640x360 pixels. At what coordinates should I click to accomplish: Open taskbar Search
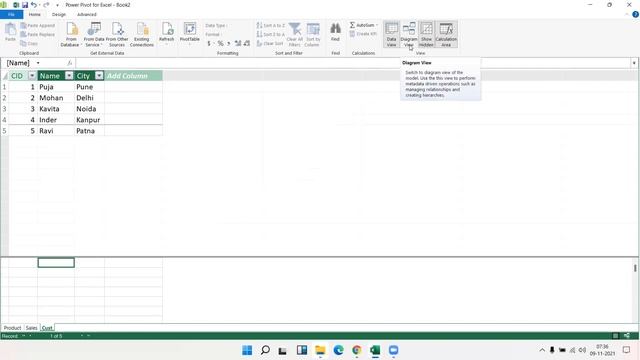[x=265, y=350]
